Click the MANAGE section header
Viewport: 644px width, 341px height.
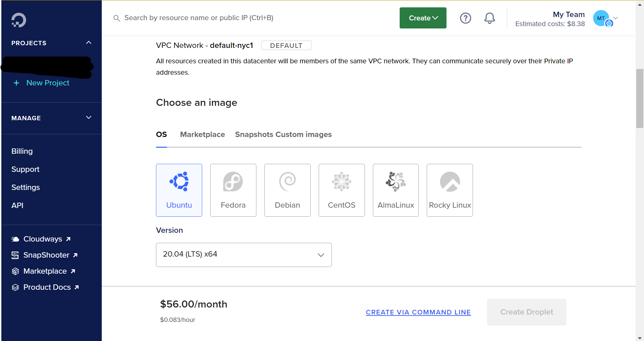[x=26, y=118]
